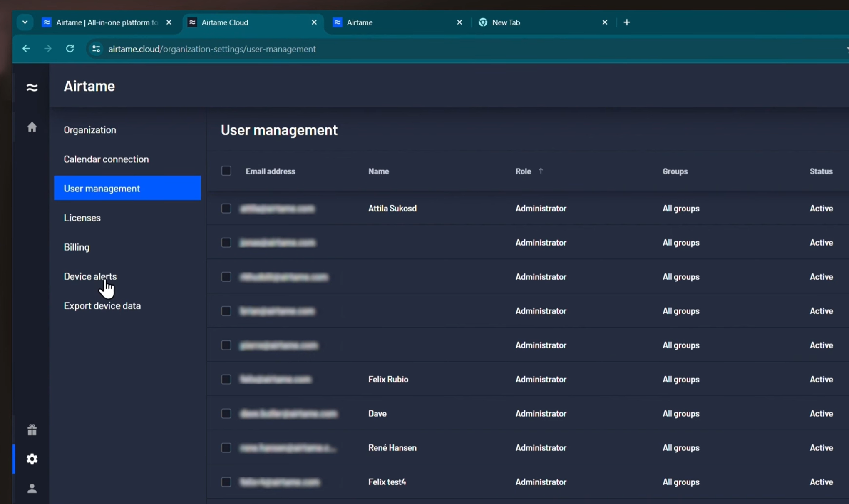Check the box for Felix Rubio row
The height and width of the screenshot is (504, 849).
point(226,379)
